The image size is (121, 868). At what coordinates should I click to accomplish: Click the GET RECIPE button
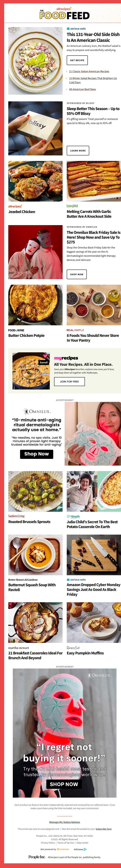click(x=77, y=60)
